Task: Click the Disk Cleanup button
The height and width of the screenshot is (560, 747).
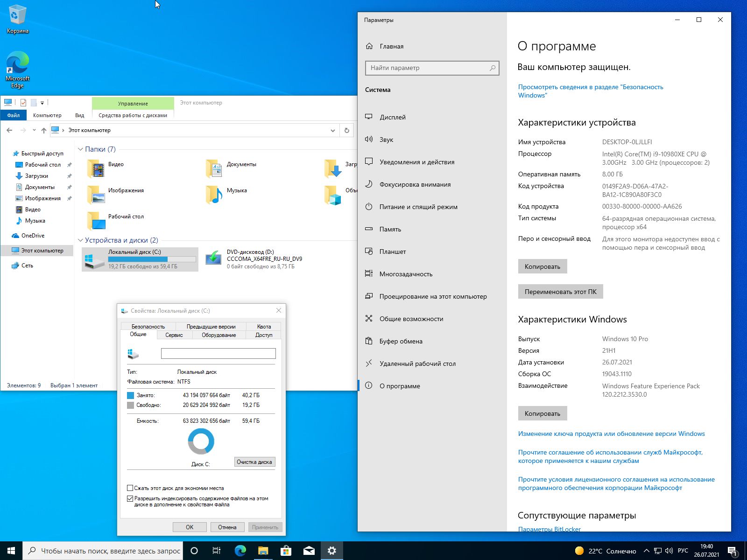Action: pyautogui.click(x=254, y=462)
